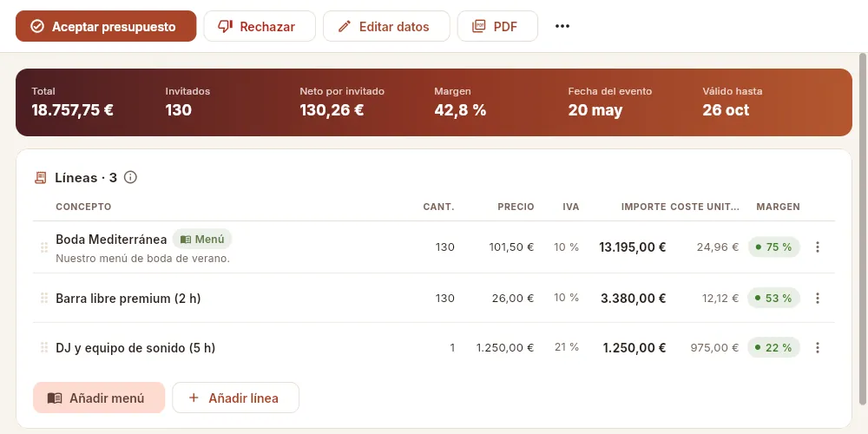This screenshot has height=434, width=868.
Task: Click the CONCEPTO column header
Action: click(x=83, y=207)
